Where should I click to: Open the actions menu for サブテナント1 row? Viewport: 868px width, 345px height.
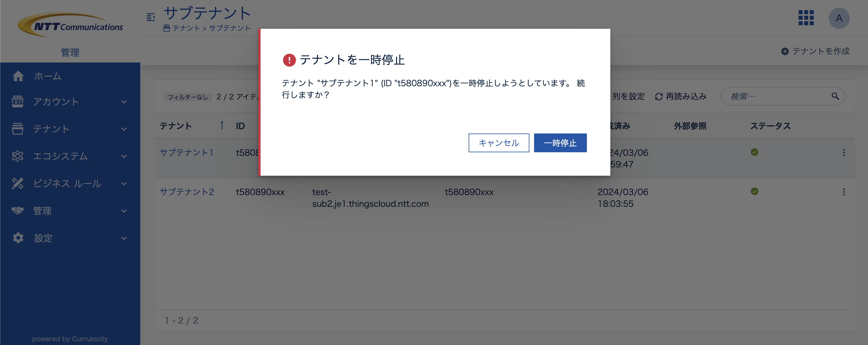tap(844, 153)
